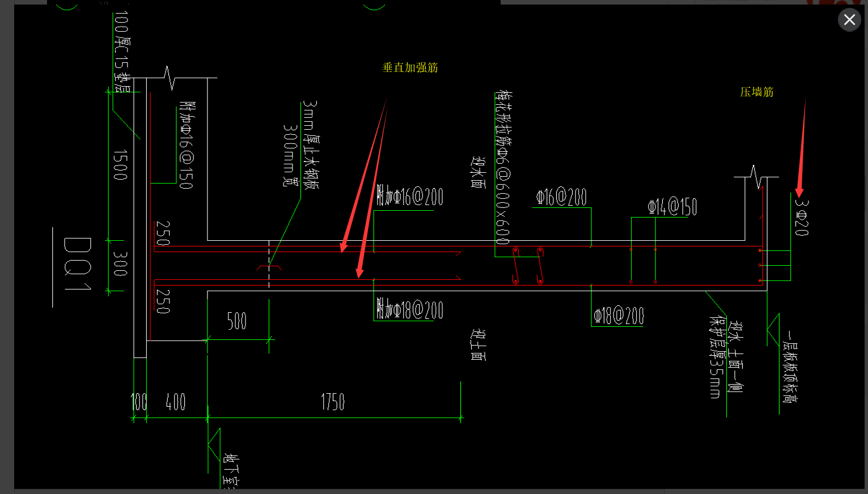Click the 附加Φ16@150 vertical annotation
Viewport: 868px width, 494px height.
187,145
